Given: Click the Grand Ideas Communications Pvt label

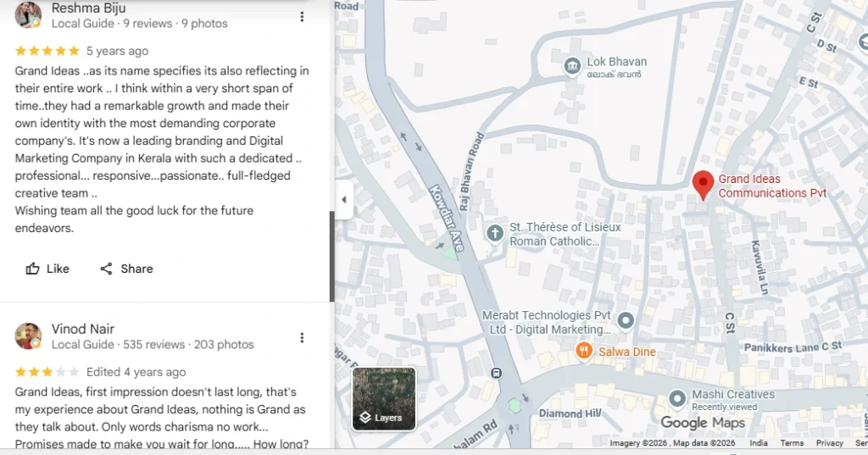Looking at the screenshot, I should 772,186.
